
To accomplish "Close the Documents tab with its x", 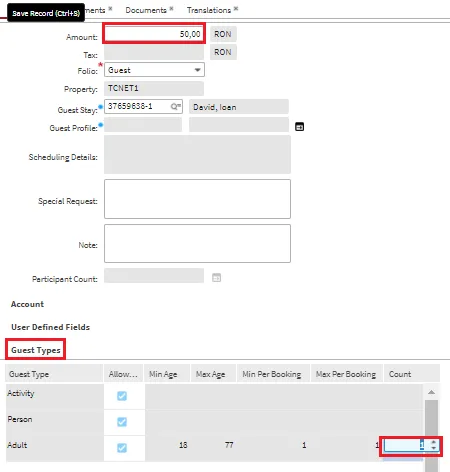I will pyautogui.click(x=171, y=8).
